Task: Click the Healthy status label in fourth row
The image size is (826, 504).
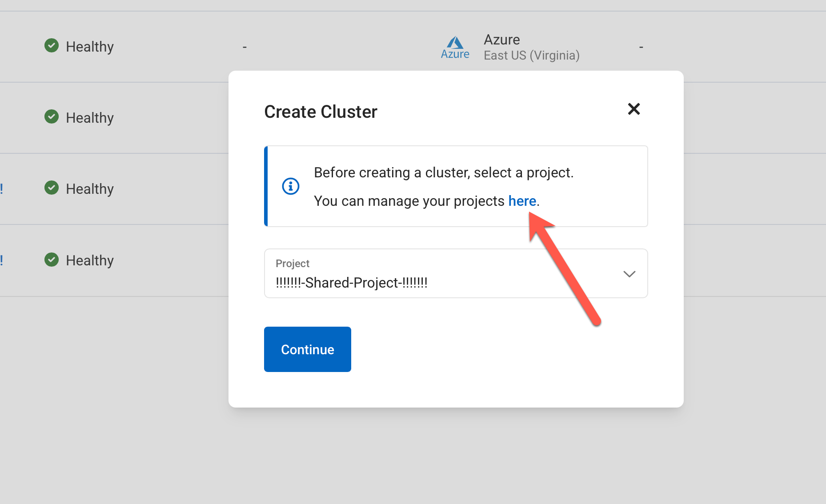Action: click(90, 260)
